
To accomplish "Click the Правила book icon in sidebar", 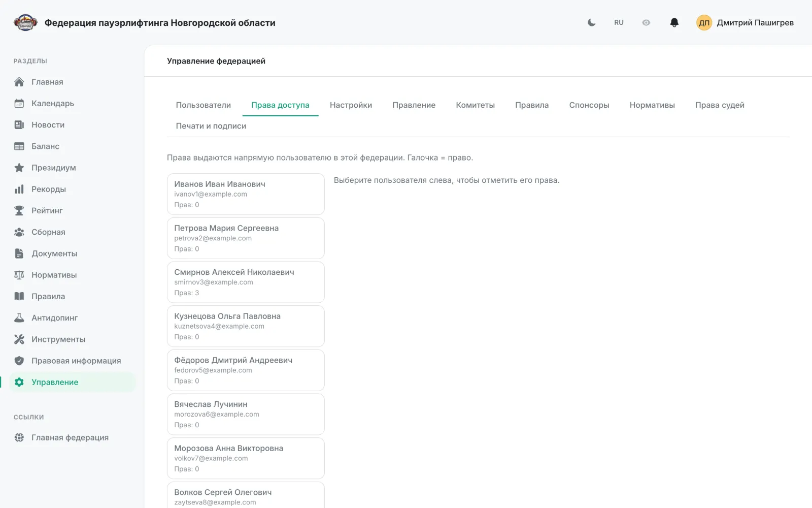I will pos(19,296).
